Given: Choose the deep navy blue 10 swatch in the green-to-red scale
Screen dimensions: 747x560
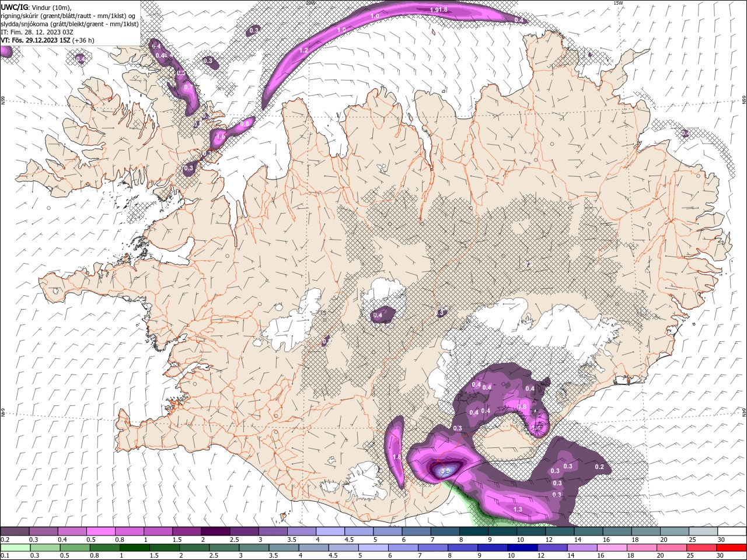Looking at the screenshot, I should [522, 547].
